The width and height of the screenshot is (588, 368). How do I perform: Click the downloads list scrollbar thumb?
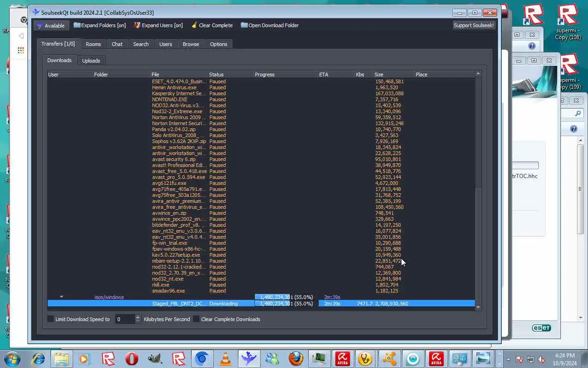(478, 246)
